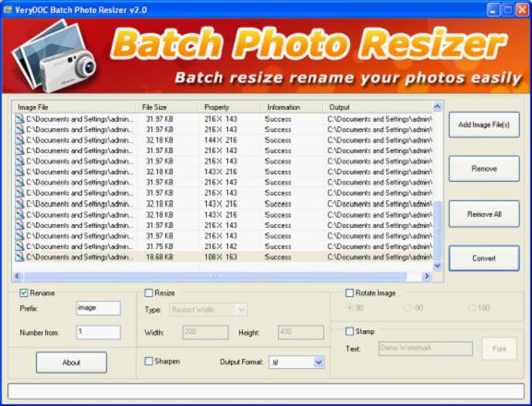Click the Output column header
This screenshot has height=406, width=532.
(378, 107)
